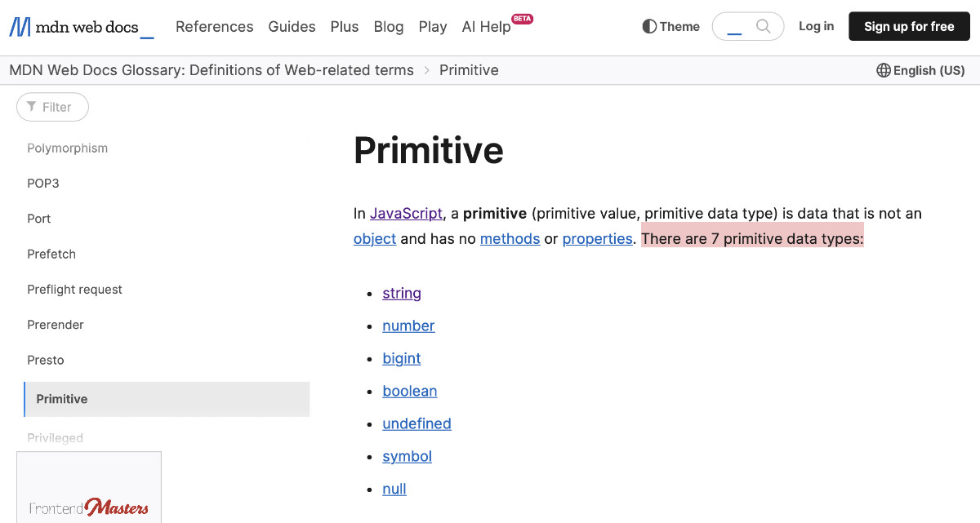Open the symbol type link
980x523 pixels.
click(407, 456)
